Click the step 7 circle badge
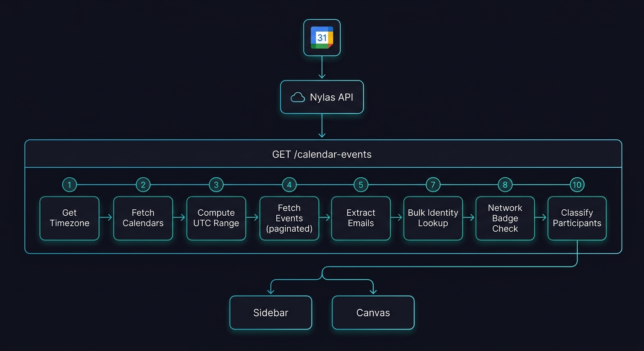 tap(433, 185)
